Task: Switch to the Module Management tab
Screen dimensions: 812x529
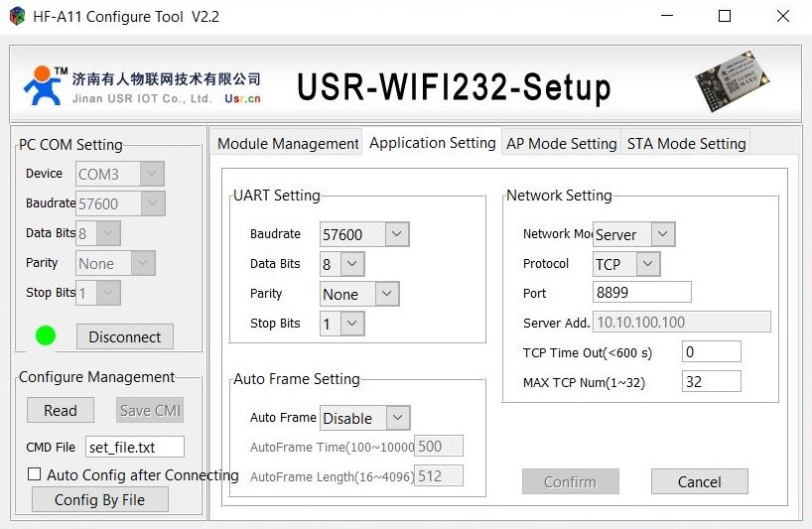Action: tap(288, 143)
